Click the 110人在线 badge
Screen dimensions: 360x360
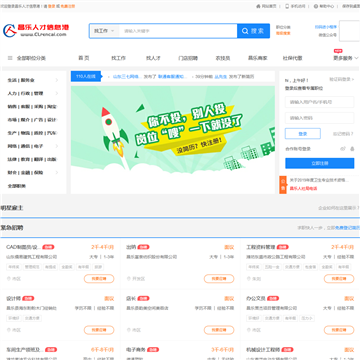86,77
